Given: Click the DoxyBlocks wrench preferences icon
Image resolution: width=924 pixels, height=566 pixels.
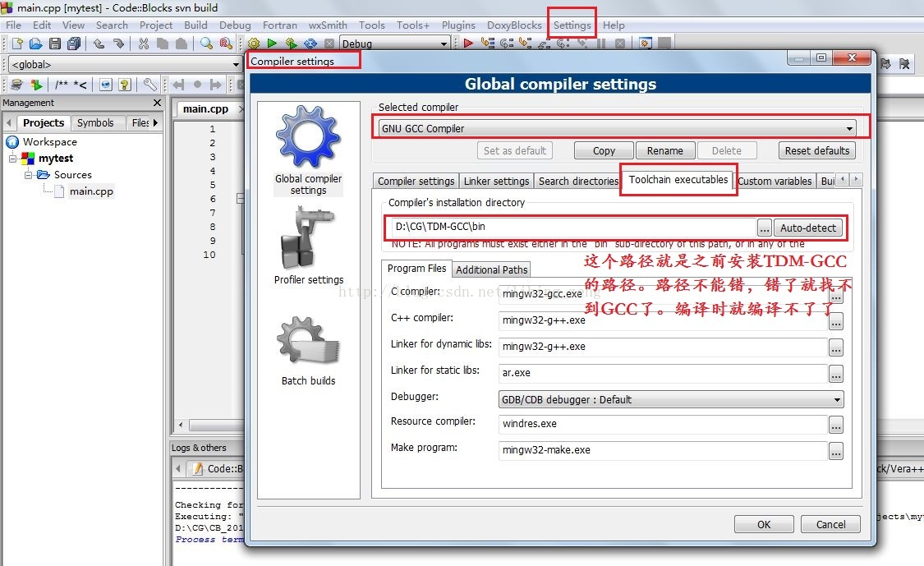Looking at the screenshot, I should (149, 85).
